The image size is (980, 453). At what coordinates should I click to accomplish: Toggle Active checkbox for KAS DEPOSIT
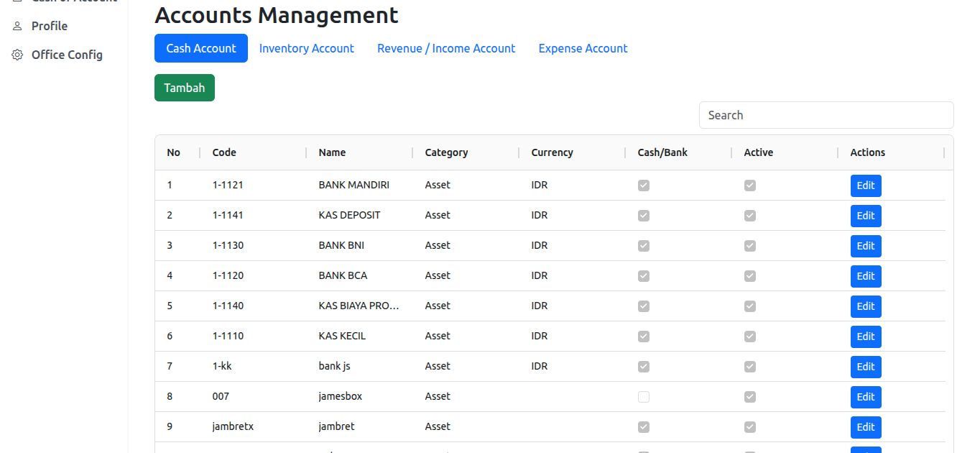pos(750,216)
